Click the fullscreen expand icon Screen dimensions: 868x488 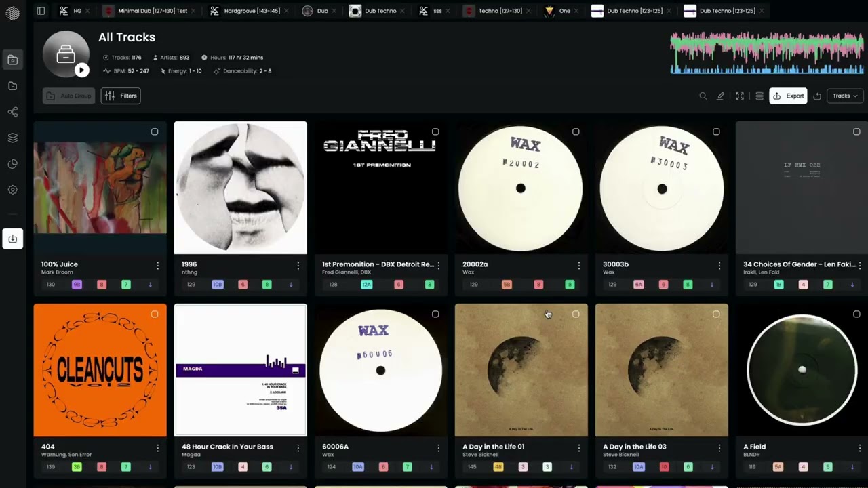click(x=740, y=96)
